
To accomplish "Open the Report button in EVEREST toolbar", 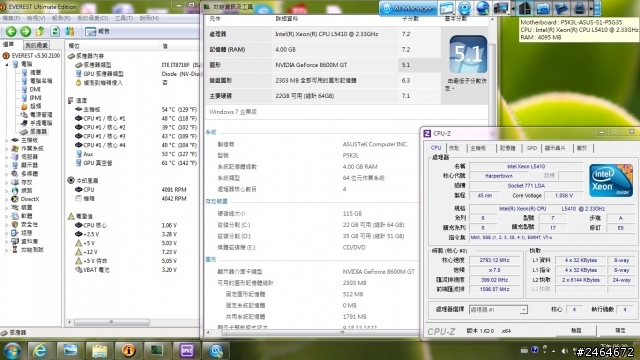I will (97, 31).
